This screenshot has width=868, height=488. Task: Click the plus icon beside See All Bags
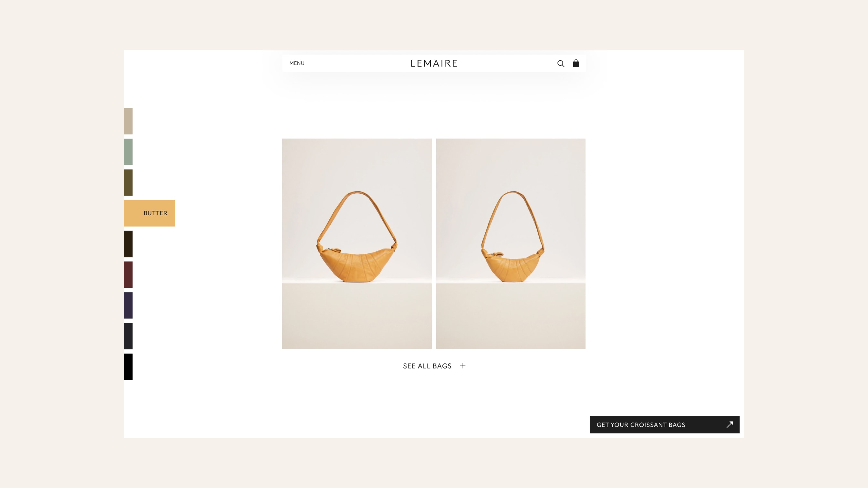463,366
